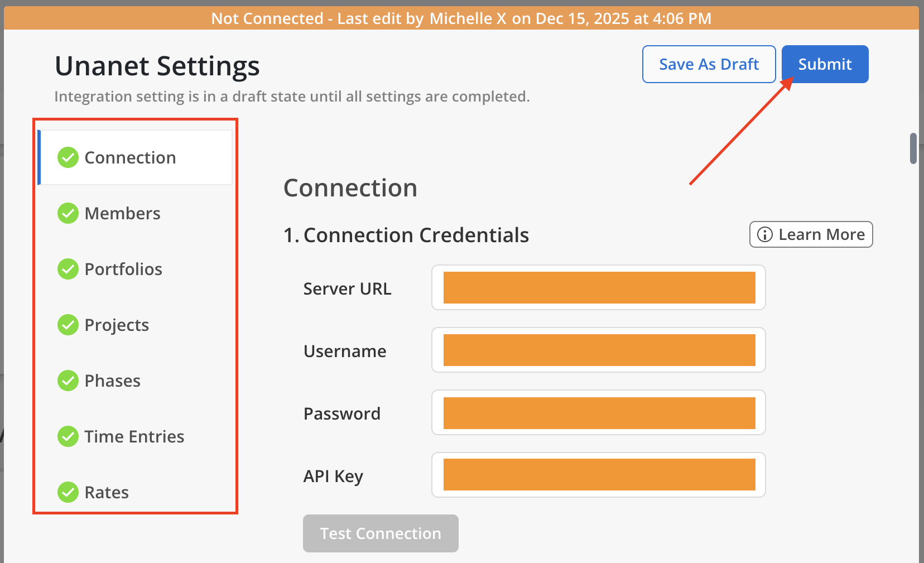
Task: Submit the Unanet settings
Action: (825, 64)
